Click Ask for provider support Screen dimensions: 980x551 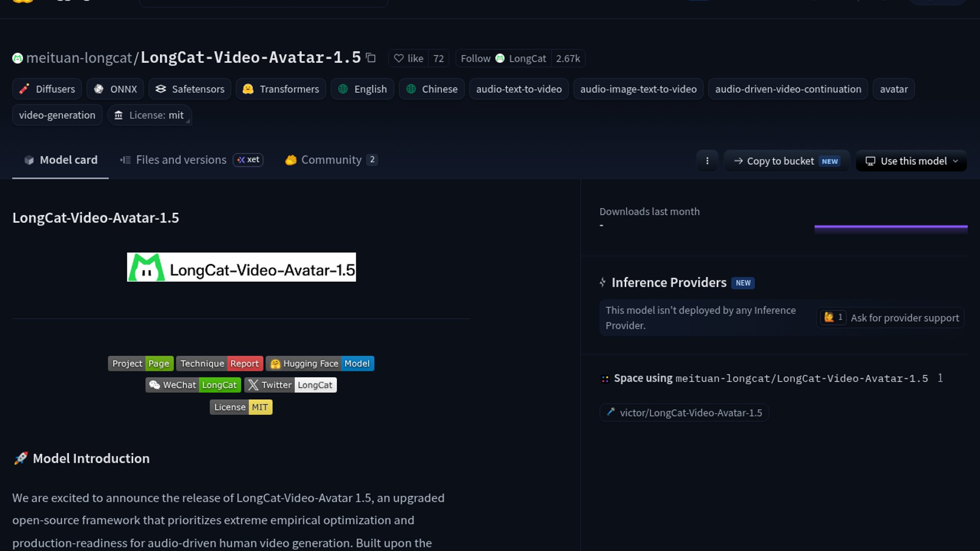pos(904,318)
